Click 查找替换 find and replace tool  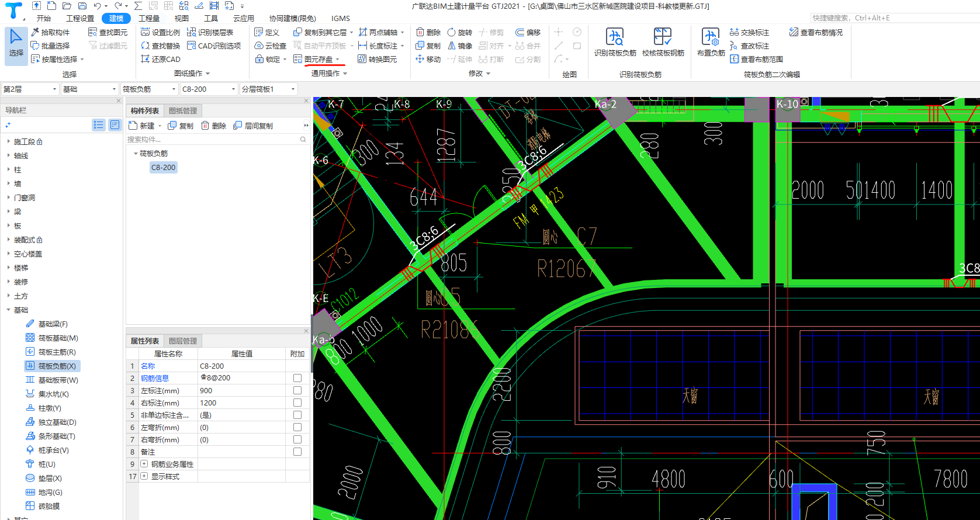click(161, 46)
